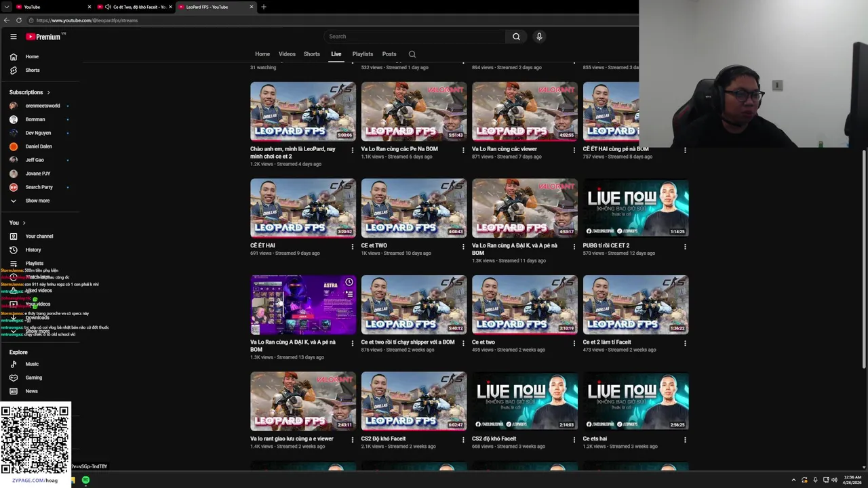Go back with browser back arrow

7,20
